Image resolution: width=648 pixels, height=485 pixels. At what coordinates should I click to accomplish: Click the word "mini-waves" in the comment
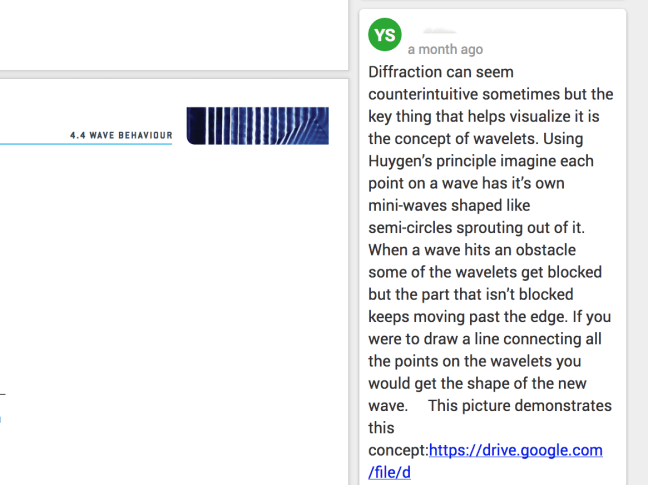click(x=411, y=205)
